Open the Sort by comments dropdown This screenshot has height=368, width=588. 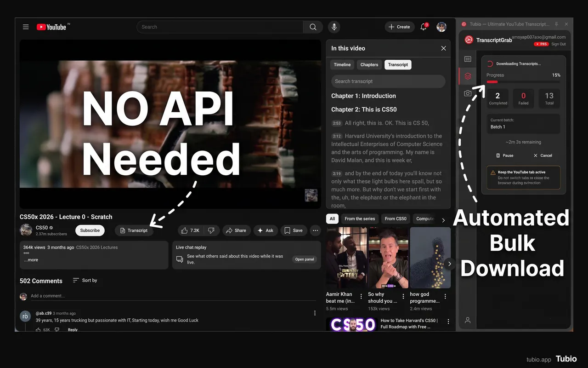(x=85, y=280)
